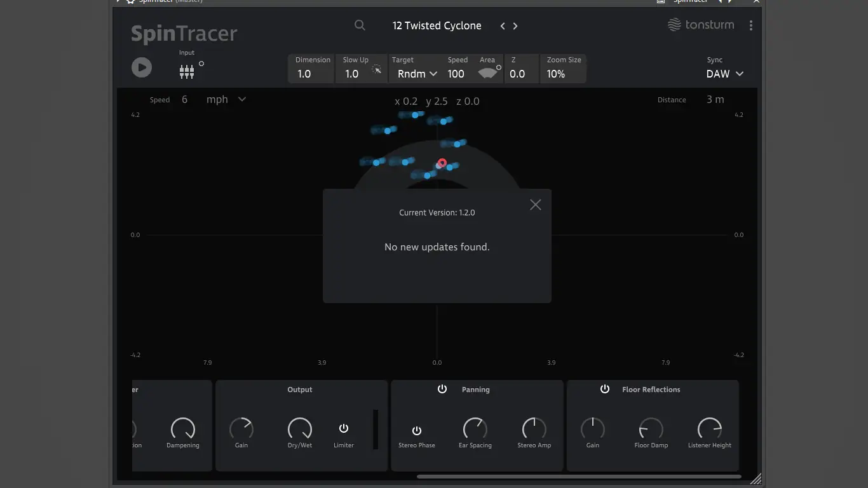The image size is (868, 488).
Task: Click the Floor Damp knob
Action: coord(651,429)
